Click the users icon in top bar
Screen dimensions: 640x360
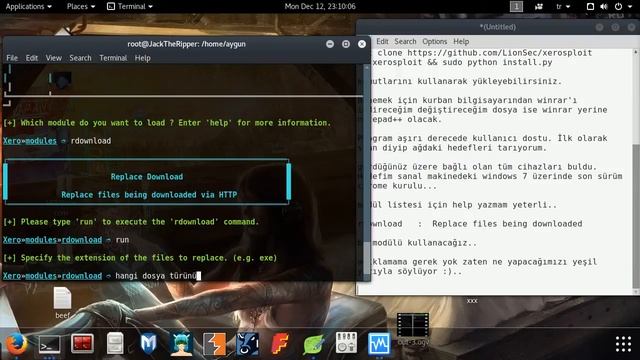(539, 7)
